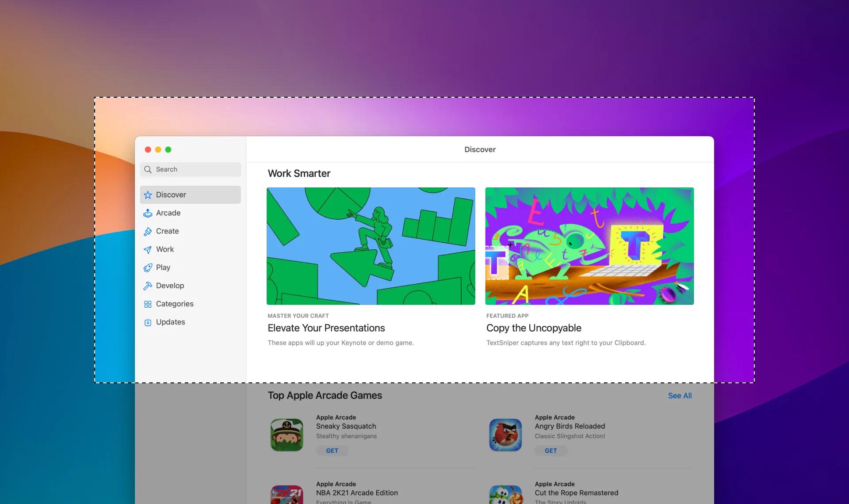This screenshot has height=504, width=849.
Task: Click the Updates download icon
Action: tap(148, 322)
